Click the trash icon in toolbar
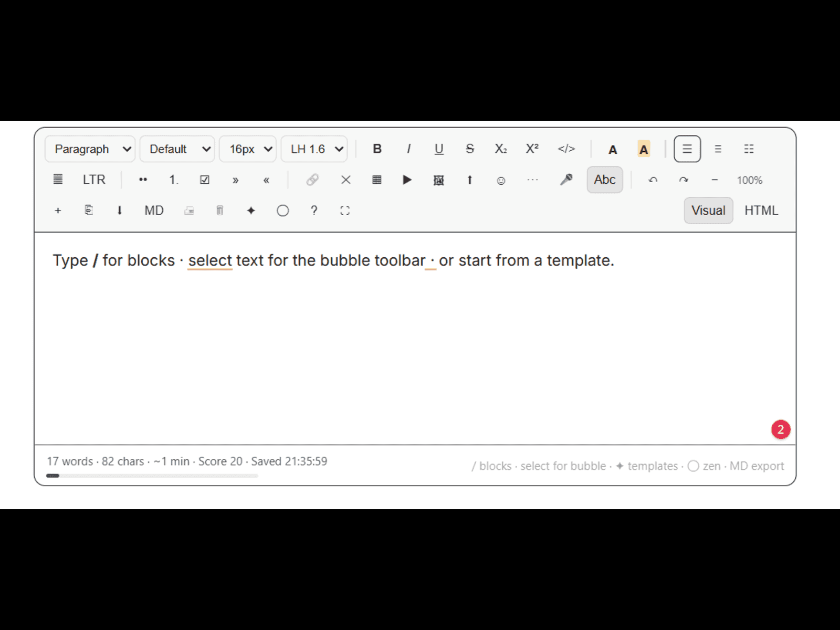This screenshot has height=630, width=840. 220,211
